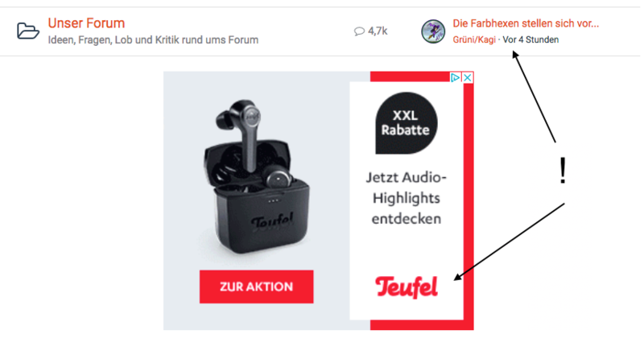This screenshot has height=355, width=644.
Task: Click the AdChoices triangle icon on ad
Action: click(455, 77)
